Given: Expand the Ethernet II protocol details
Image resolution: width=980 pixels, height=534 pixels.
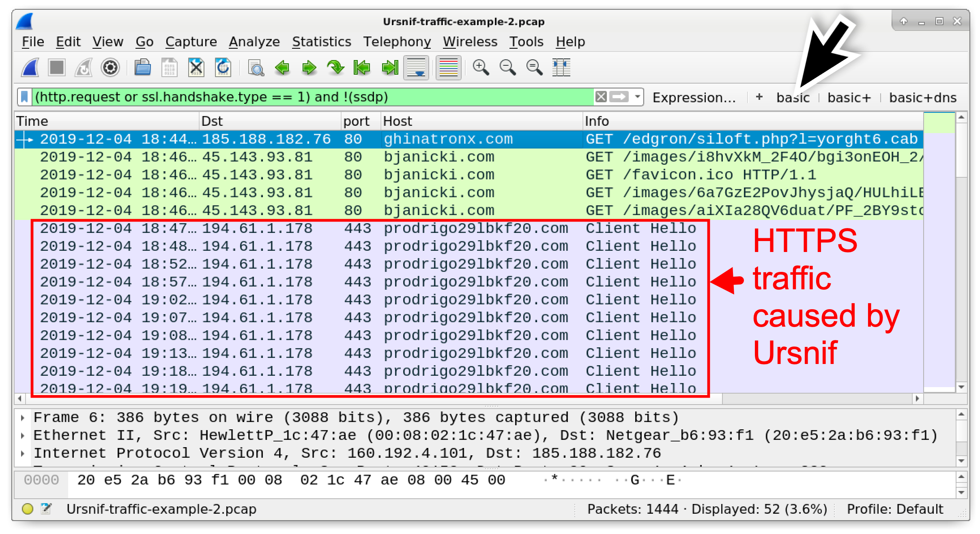Looking at the screenshot, I should point(22,435).
